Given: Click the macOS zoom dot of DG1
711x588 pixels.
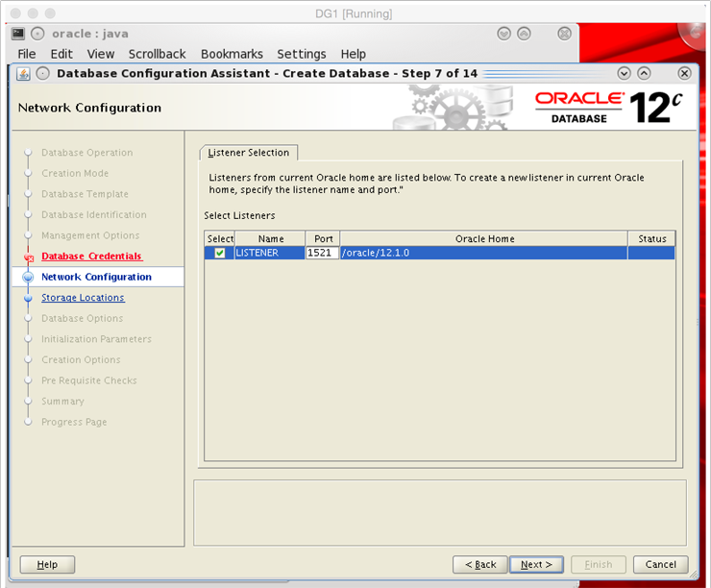Looking at the screenshot, I should click(50, 13).
